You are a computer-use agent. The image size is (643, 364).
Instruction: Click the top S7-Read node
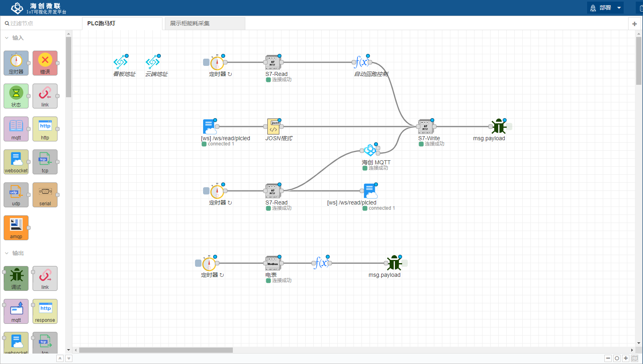(x=273, y=62)
